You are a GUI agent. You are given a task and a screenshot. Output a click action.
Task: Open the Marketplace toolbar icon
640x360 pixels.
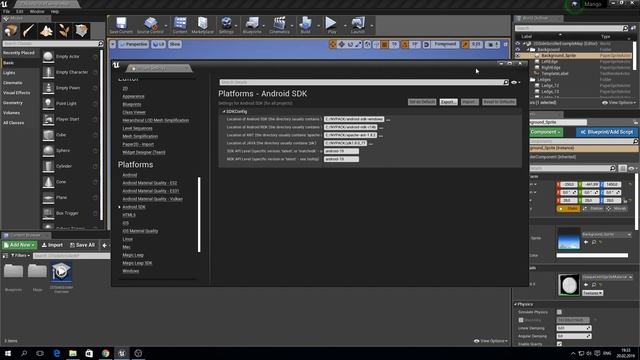[202, 25]
